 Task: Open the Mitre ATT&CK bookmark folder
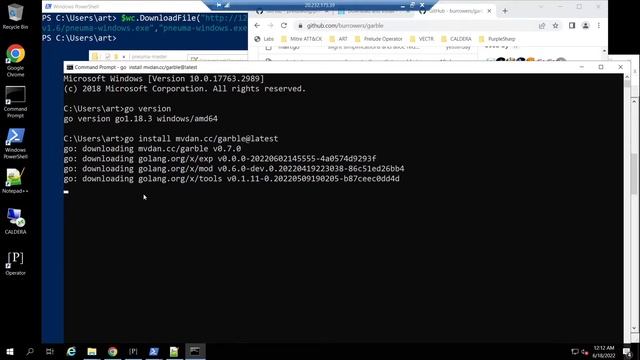click(x=302, y=39)
